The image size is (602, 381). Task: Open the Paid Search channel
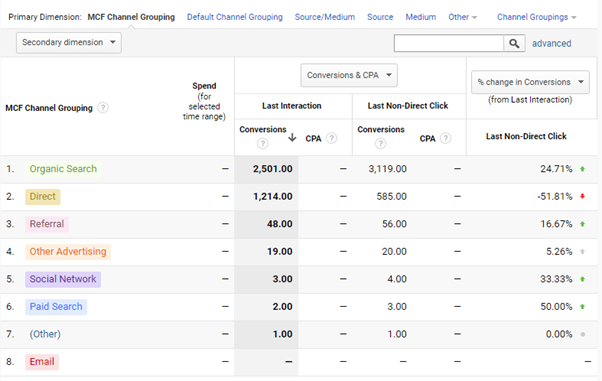(56, 307)
